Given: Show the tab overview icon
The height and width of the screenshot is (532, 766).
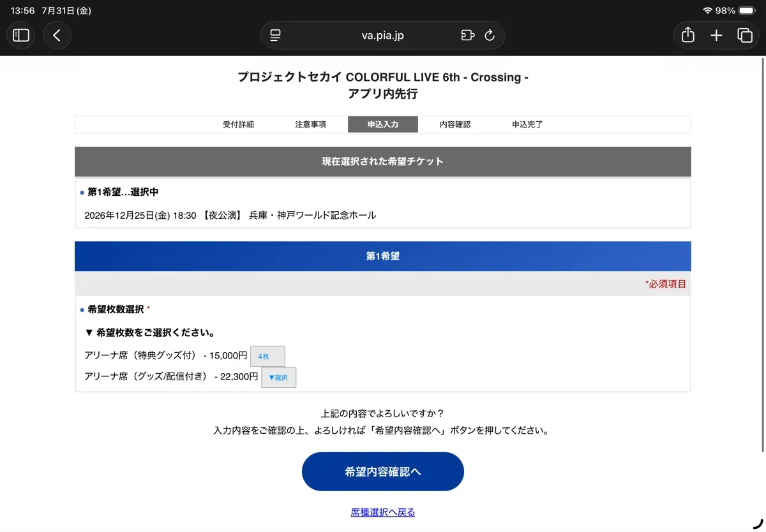Looking at the screenshot, I should point(745,35).
